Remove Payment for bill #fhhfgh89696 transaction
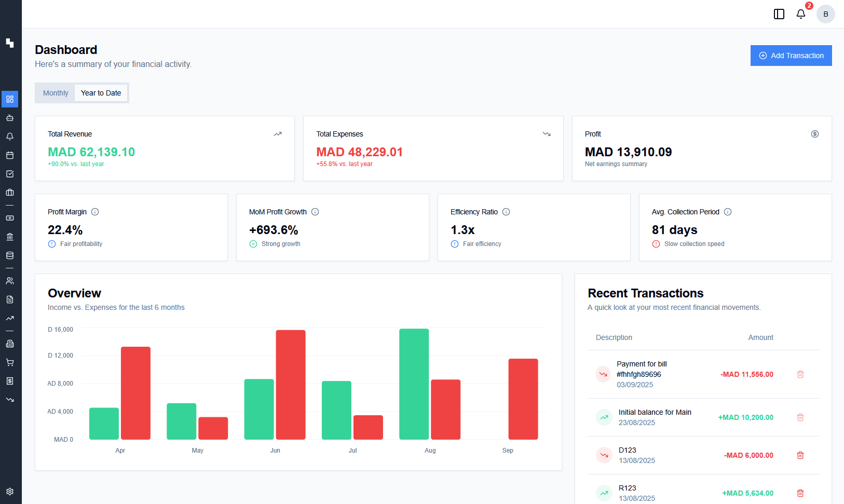The height and width of the screenshot is (504, 844). click(x=800, y=374)
